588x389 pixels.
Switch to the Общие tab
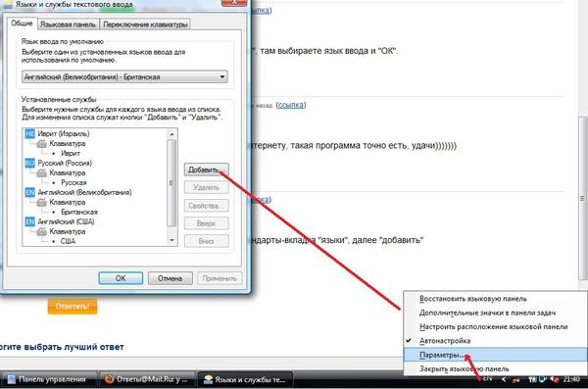point(22,24)
